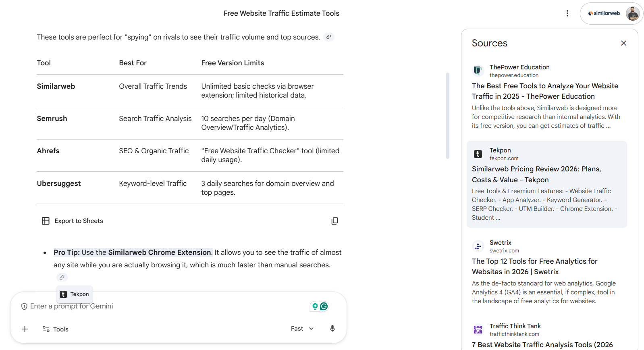Click the Tool column header
Viewport: 644px width, 350px height.
click(44, 63)
